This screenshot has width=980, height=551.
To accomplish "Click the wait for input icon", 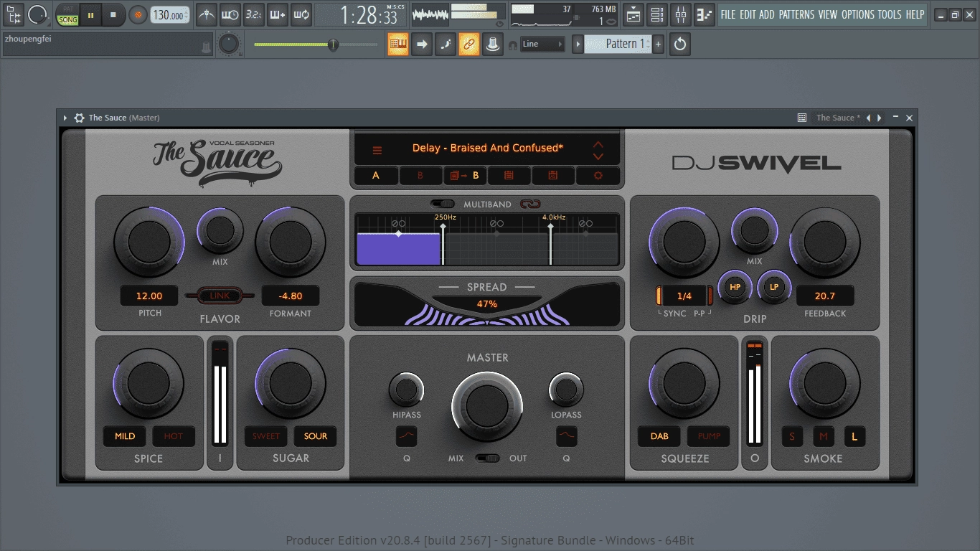I will 230,14.
